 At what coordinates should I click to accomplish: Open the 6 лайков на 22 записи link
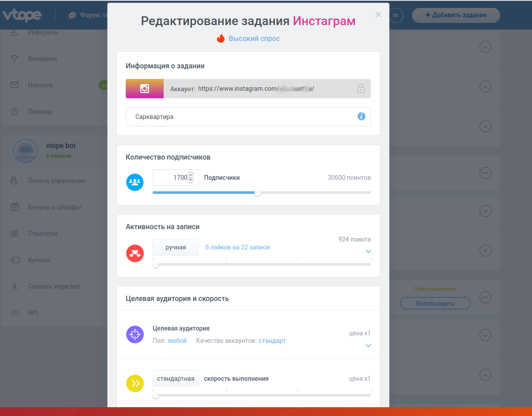click(238, 247)
